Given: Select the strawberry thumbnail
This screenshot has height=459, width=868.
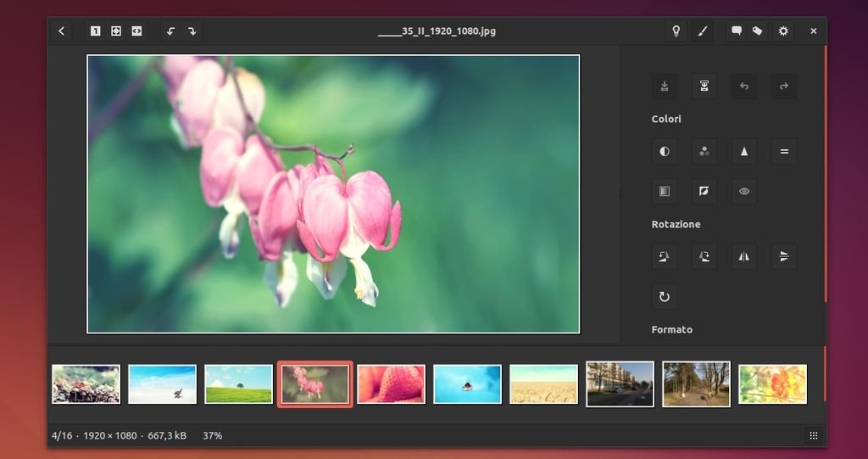Looking at the screenshot, I should click(x=392, y=384).
